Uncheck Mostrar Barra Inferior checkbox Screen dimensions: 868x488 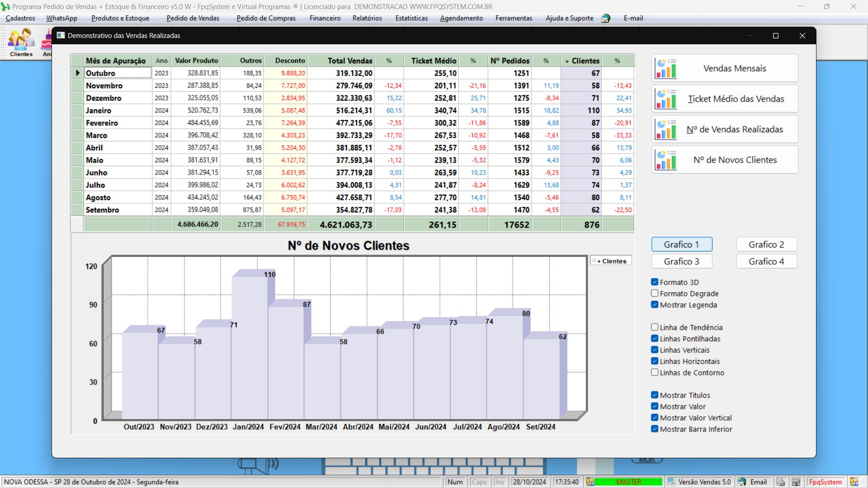pyautogui.click(x=655, y=429)
